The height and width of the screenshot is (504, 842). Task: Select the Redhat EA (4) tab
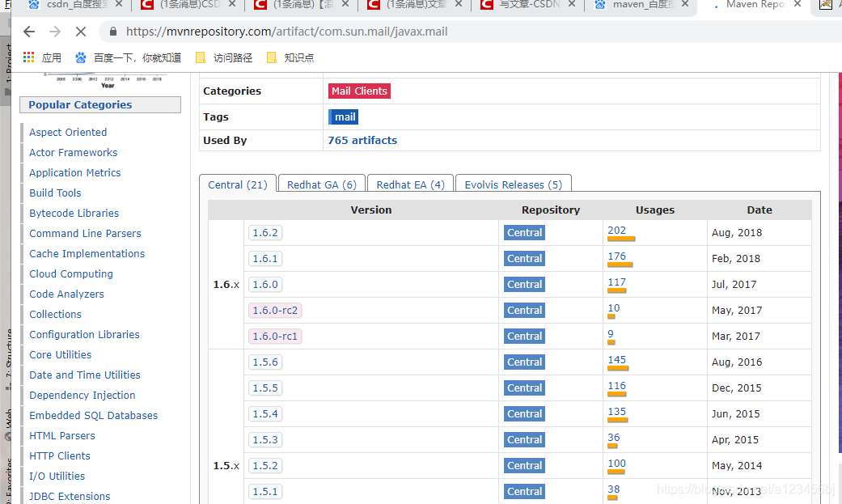click(x=410, y=184)
